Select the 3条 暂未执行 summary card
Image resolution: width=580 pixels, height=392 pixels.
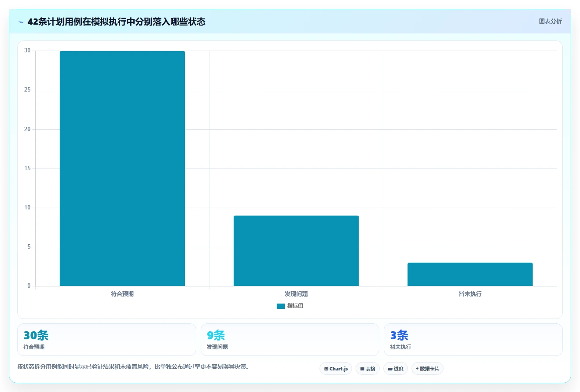point(473,340)
